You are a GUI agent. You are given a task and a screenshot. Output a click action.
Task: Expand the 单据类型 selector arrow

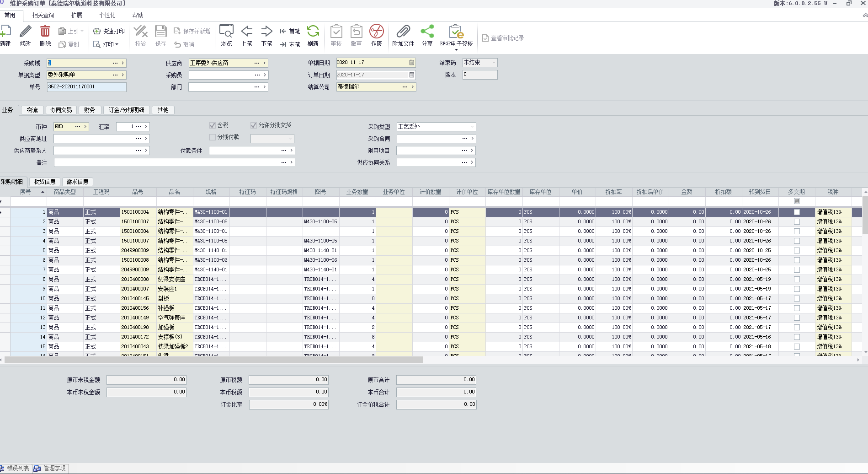(123, 75)
